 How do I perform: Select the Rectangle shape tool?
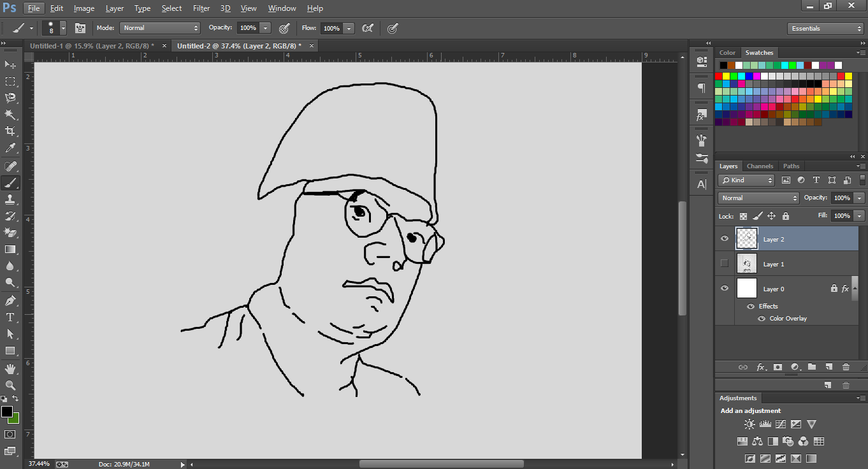click(x=10, y=350)
